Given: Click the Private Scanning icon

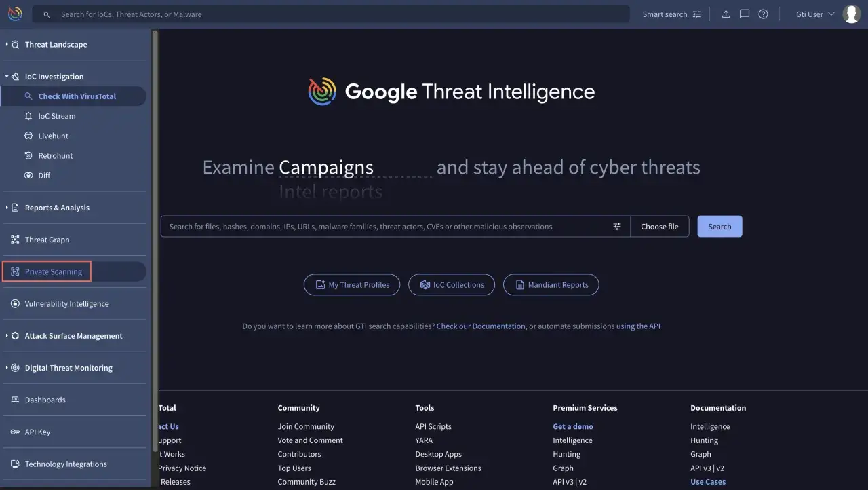Looking at the screenshot, I should click(x=16, y=271).
